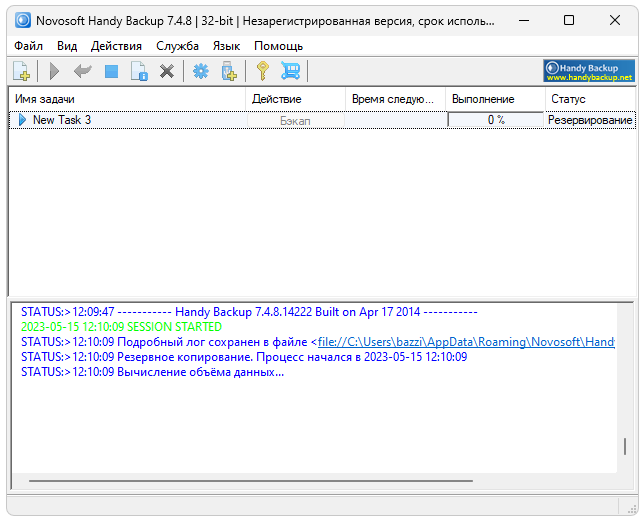Click the resize grip in status bar
The height and width of the screenshot is (523, 644).
632,509
